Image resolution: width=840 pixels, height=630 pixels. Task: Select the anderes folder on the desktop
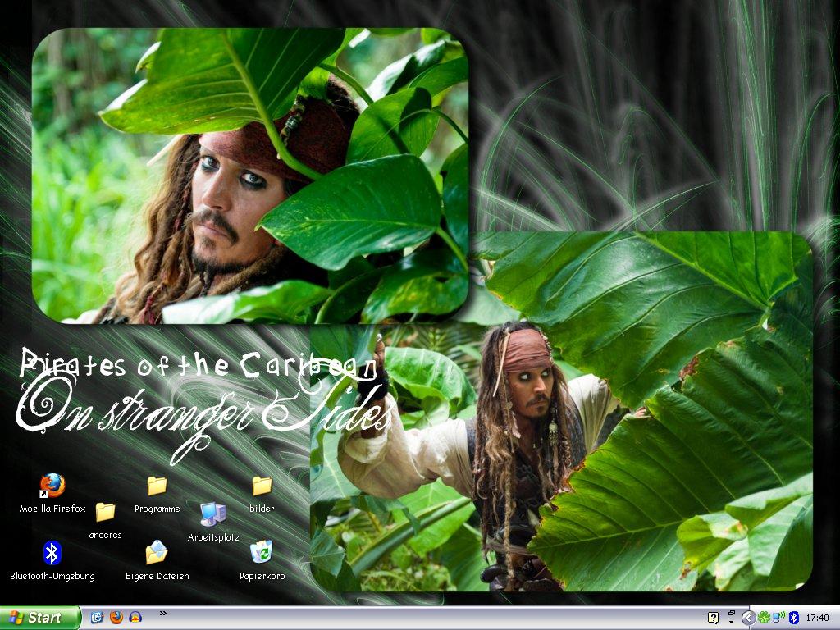point(105,513)
